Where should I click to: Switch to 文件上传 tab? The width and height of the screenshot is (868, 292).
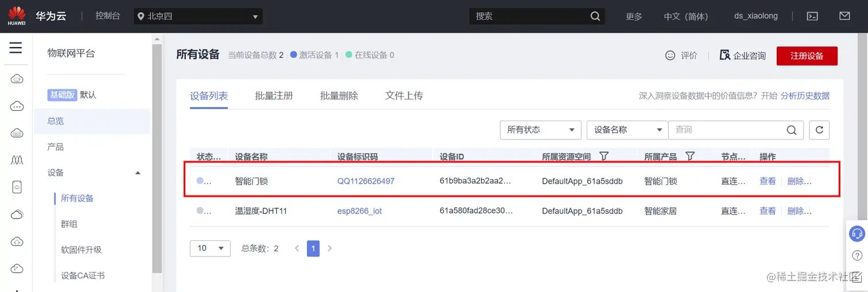pyautogui.click(x=404, y=96)
